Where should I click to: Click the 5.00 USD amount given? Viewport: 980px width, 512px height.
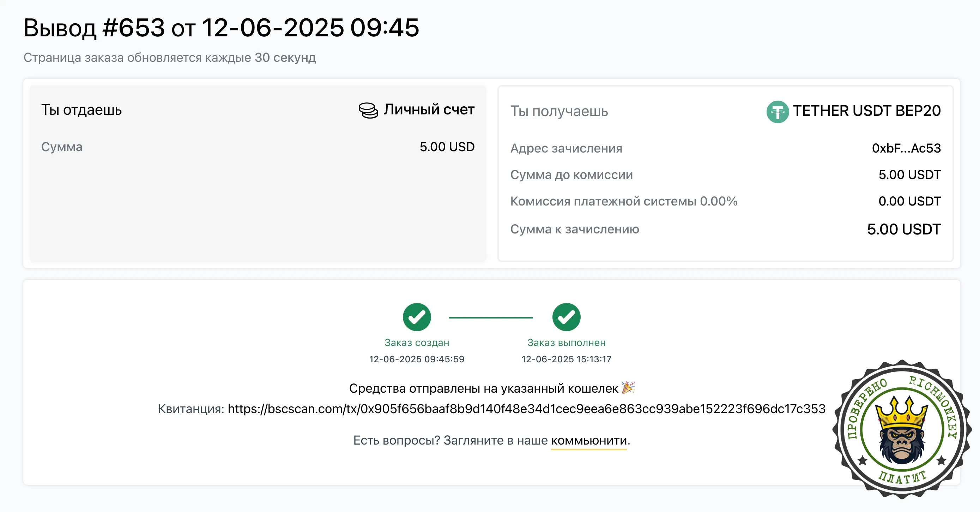[x=447, y=147]
